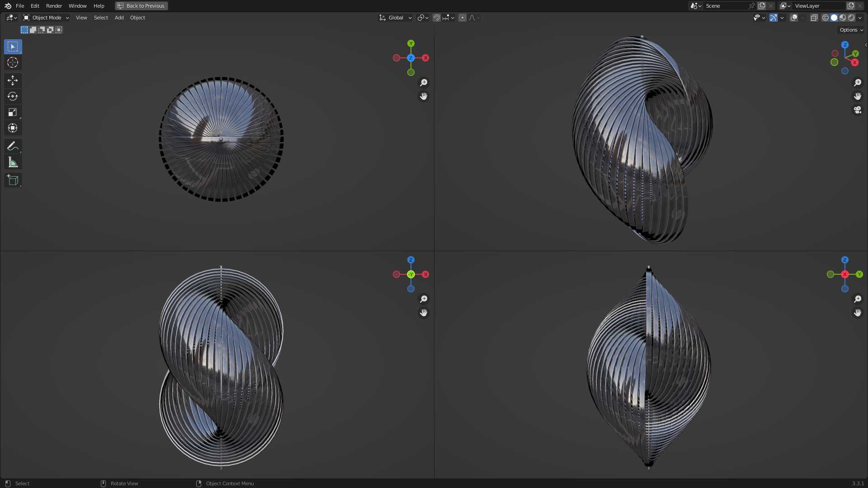Open the viewport Add menu
The image size is (868, 488).
click(119, 18)
